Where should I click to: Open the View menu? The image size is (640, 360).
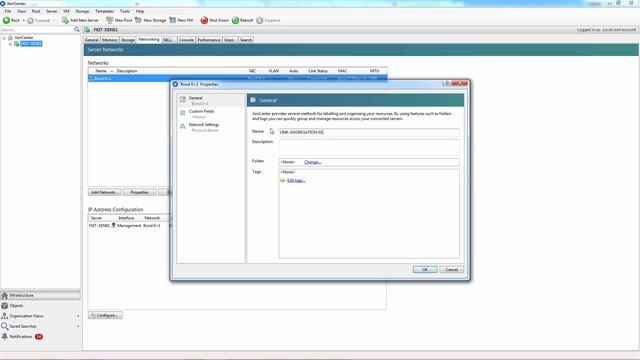[21, 11]
